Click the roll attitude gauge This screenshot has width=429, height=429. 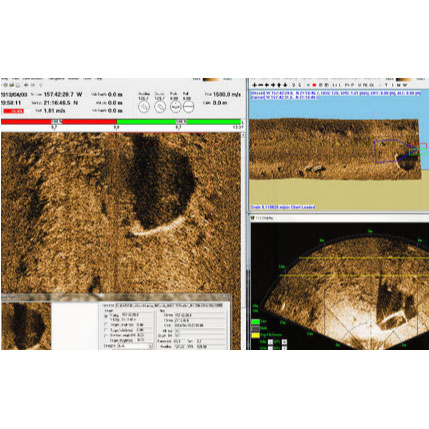click(188, 107)
